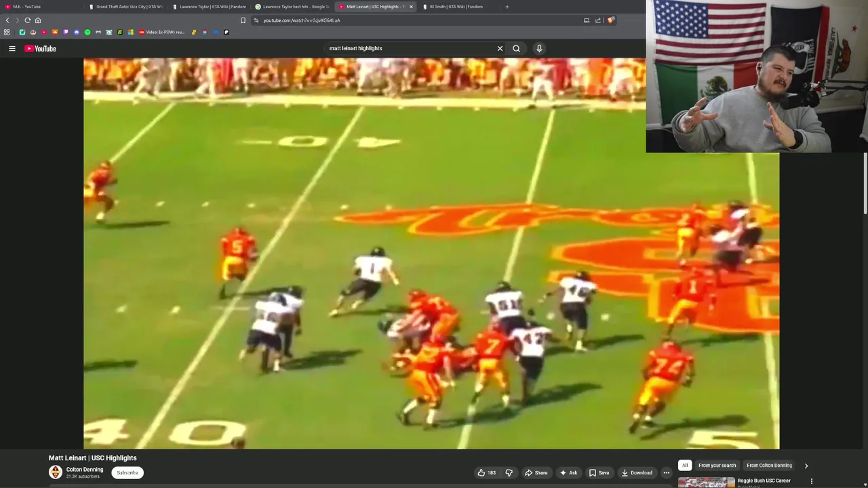Like the video with thumbs up

486,473
